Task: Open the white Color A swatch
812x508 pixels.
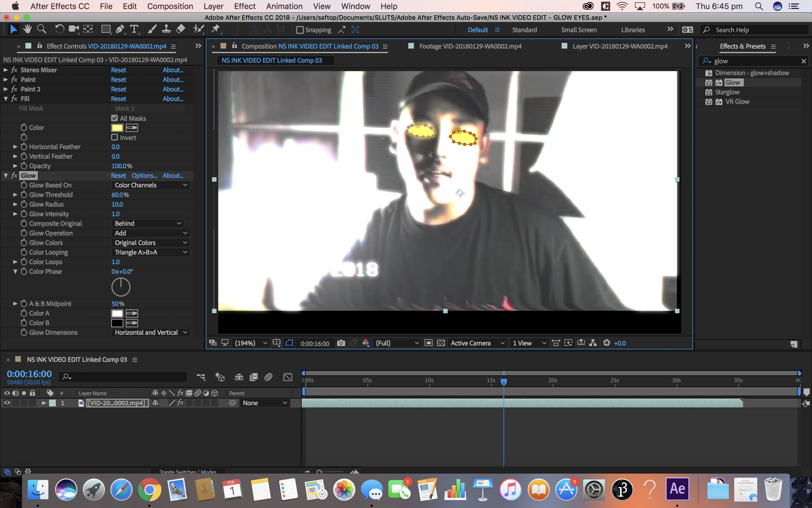Action: click(x=117, y=314)
